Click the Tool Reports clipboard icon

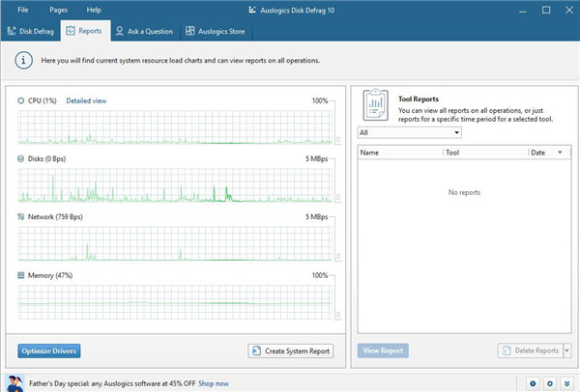(x=377, y=103)
